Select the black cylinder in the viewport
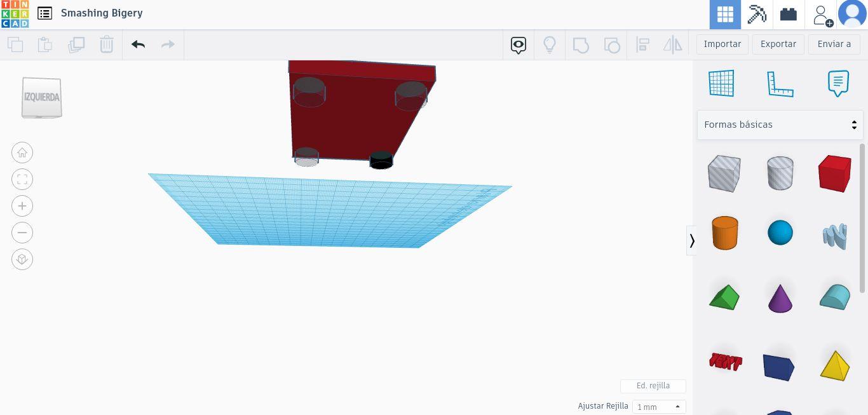The height and width of the screenshot is (415, 868). click(x=381, y=160)
